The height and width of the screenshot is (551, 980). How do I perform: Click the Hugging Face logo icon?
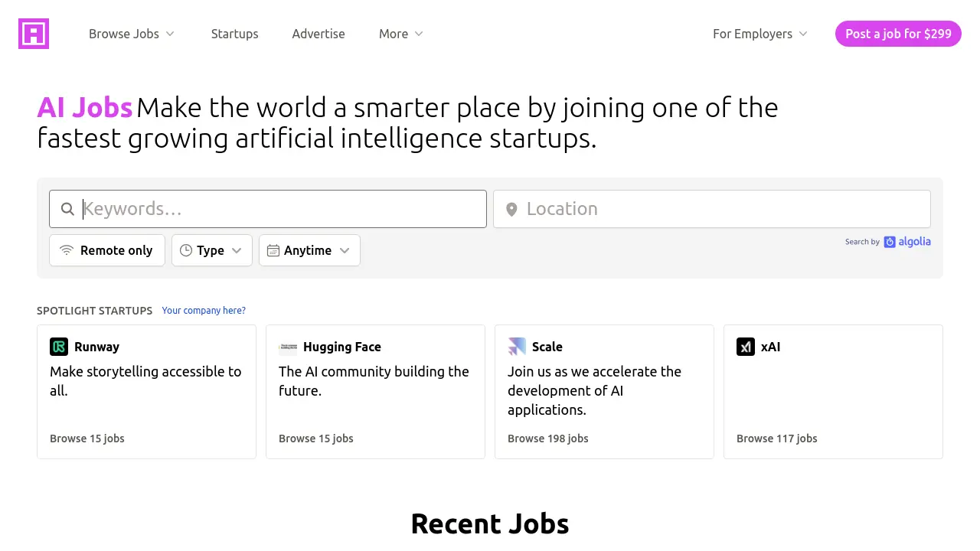(288, 347)
